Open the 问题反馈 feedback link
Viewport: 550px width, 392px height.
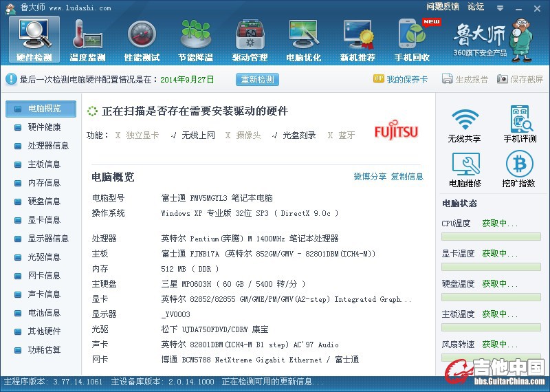(443, 7)
